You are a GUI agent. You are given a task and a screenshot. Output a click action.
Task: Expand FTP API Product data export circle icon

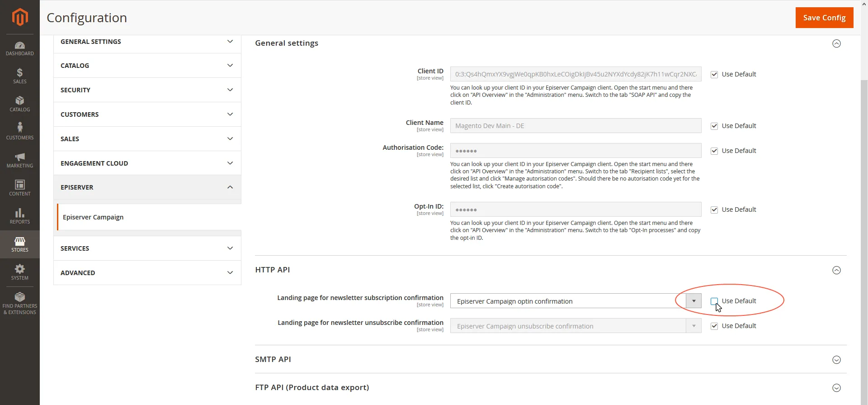[x=837, y=388]
